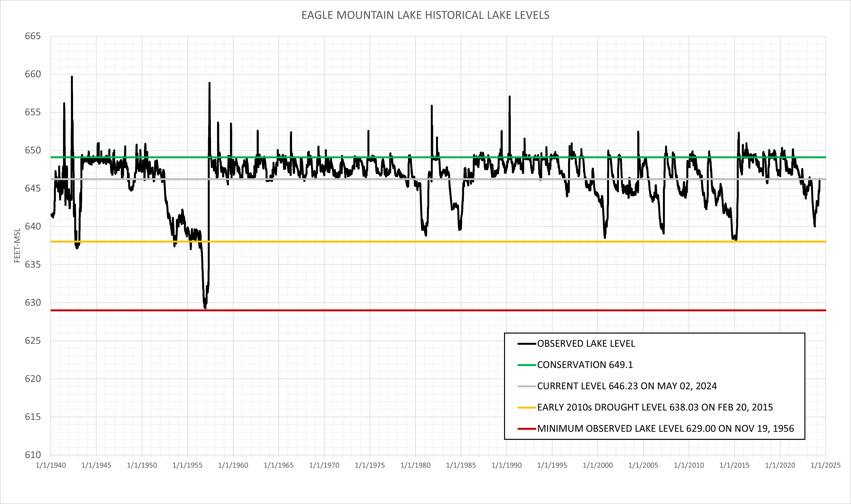Click the 640 y-axis value
Screen dimensions: 851x504
[x=33, y=226]
